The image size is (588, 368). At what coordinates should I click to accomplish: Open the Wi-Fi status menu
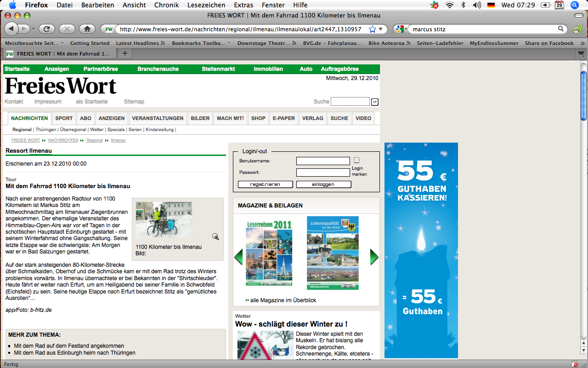pyautogui.click(x=449, y=5)
